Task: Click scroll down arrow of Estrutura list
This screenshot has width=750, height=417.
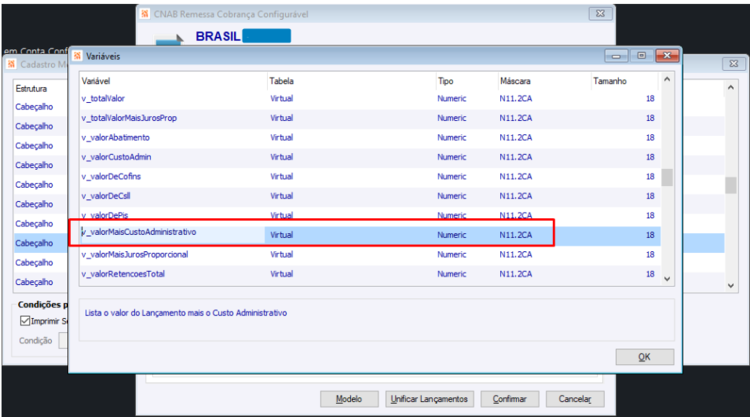Action: click(x=730, y=285)
